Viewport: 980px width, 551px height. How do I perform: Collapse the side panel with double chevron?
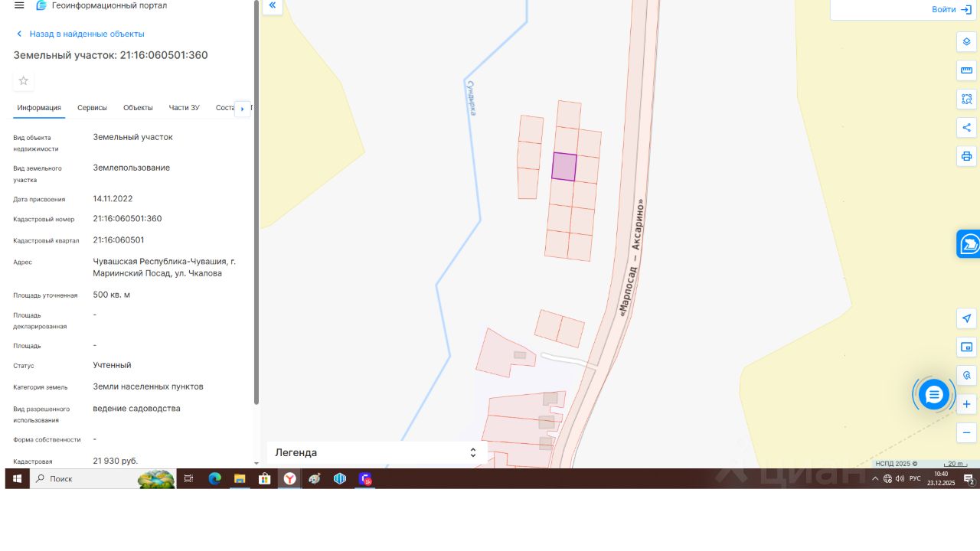(272, 6)
